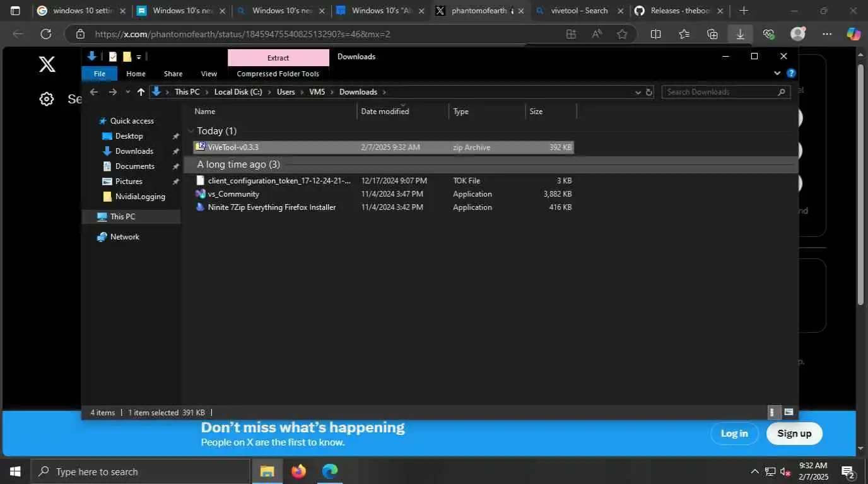Open Pictures in the navigation pane
This screenshot has height=484, width=868.
click(x=128, y=181)
